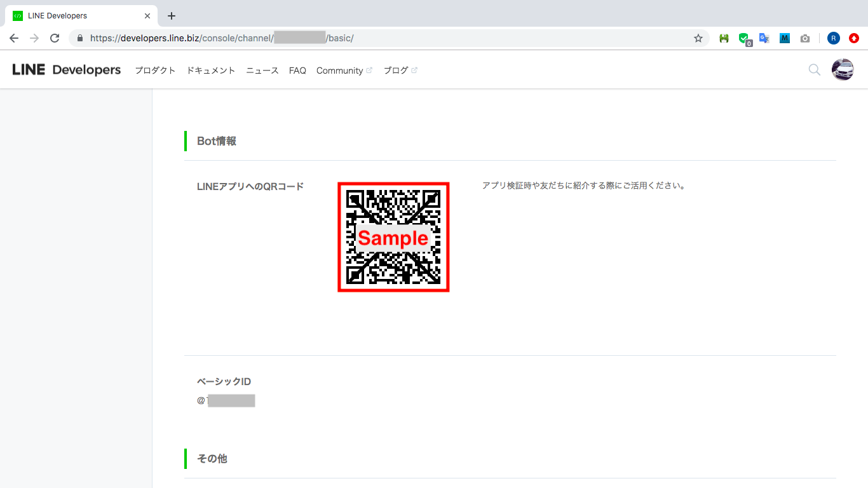Click the その他 section heading
Image resolution: width=868 pixels, height=488 pixels.
click(212, 459)
